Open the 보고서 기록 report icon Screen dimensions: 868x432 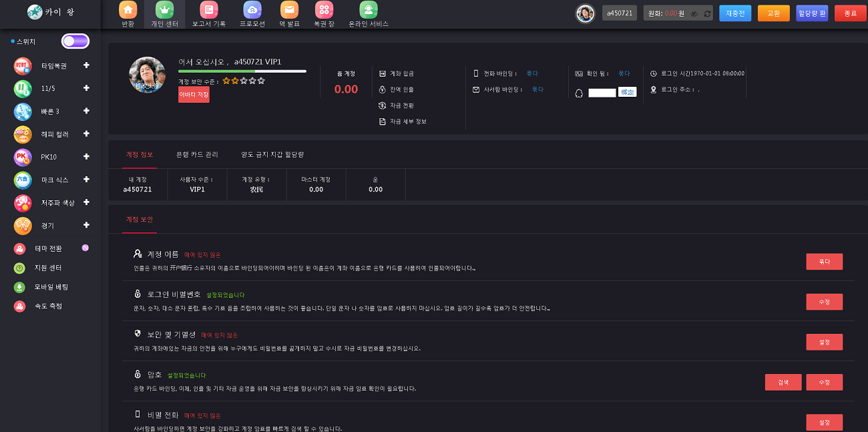click(x=208, y=10)
